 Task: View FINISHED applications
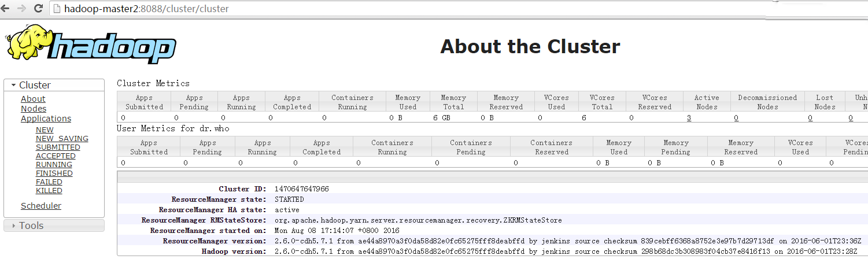(x=54, y=173)
